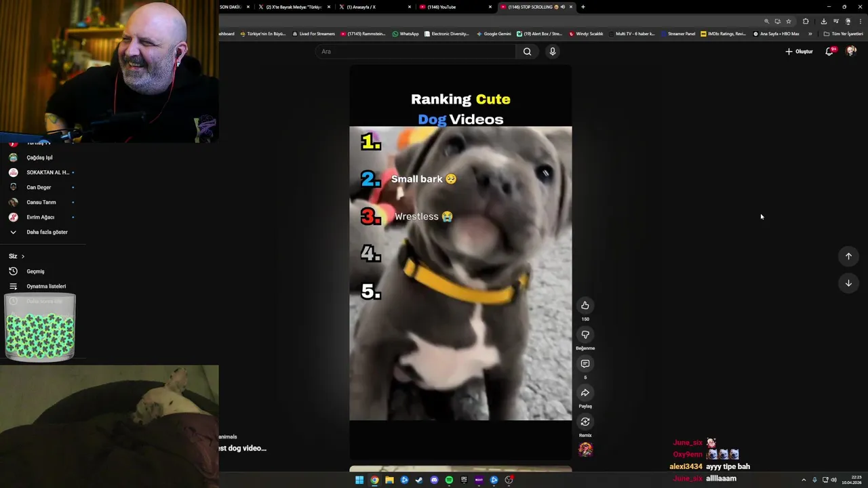The width and height of the screenshot is (868, 488).
Task: Dislike the Short via Beğenme thumbs-down
Action: tap(585, 335)
